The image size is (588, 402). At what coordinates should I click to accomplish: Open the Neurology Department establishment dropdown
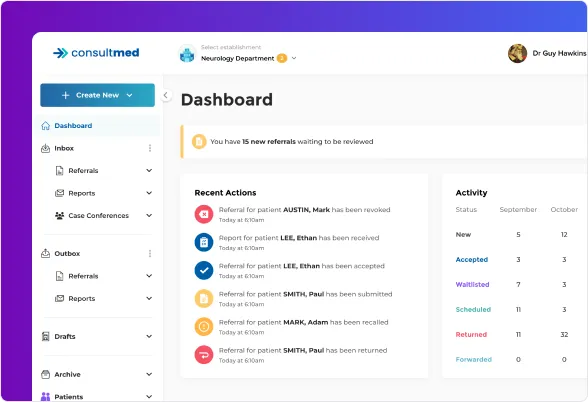[249, 58]
